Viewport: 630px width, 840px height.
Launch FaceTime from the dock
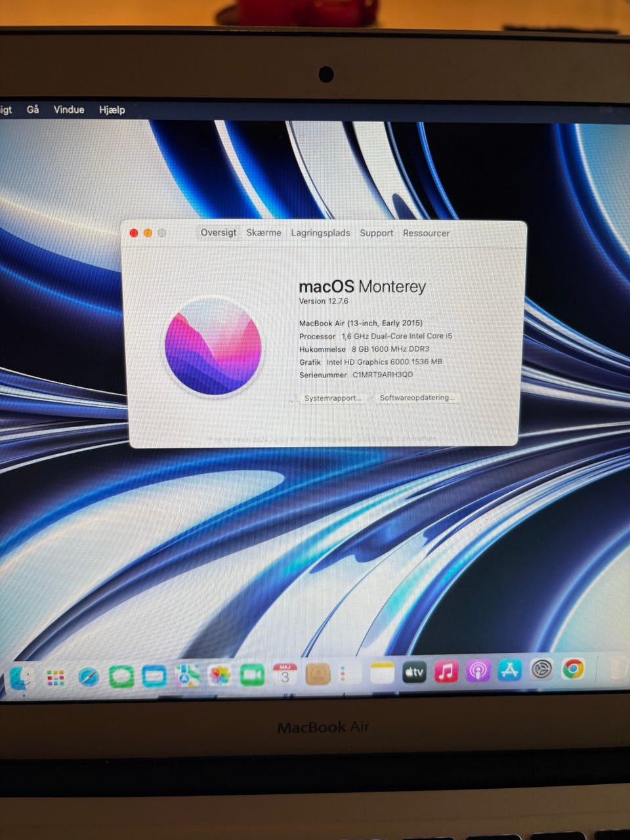point(252,675)
